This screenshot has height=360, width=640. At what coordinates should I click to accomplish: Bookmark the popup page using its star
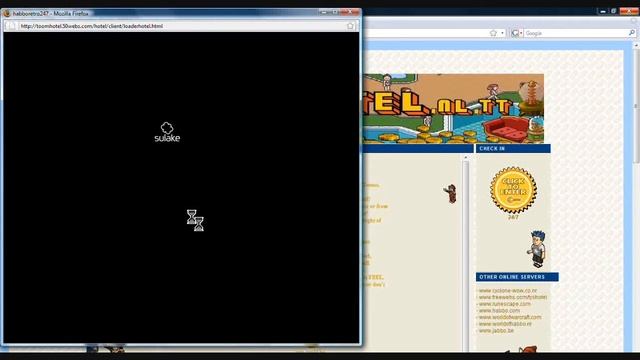[x=350, y=26]
